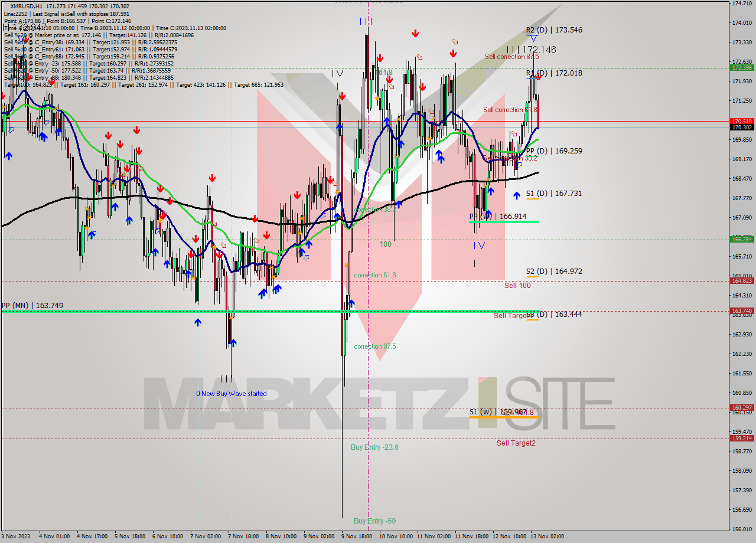Select the red 159.214 price tag

(741, 438)
